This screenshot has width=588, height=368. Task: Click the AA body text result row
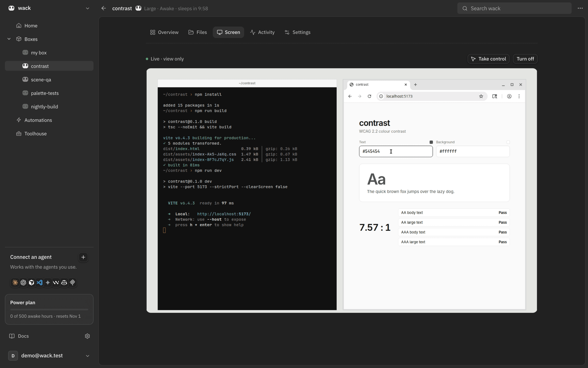(x=454, y=213)
